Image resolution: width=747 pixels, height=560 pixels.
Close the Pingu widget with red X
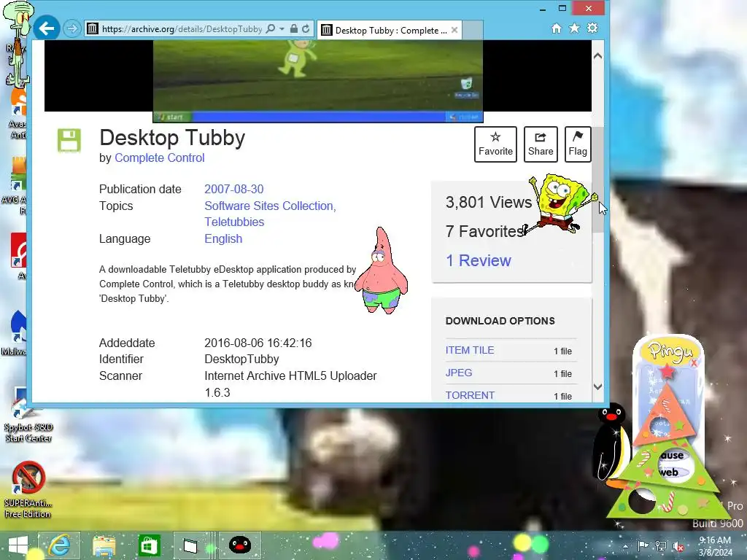click(x=694, y=363)
